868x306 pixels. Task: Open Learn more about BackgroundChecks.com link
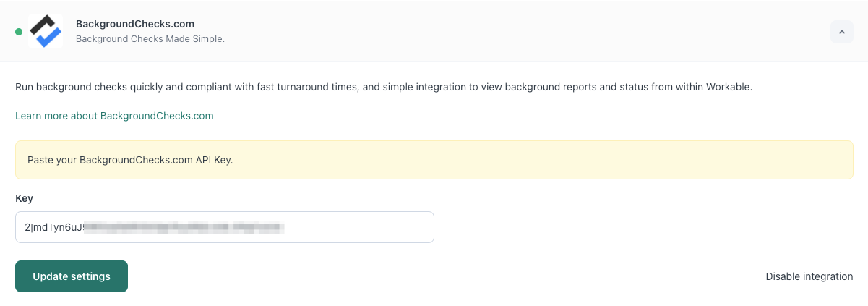(114, 116)
